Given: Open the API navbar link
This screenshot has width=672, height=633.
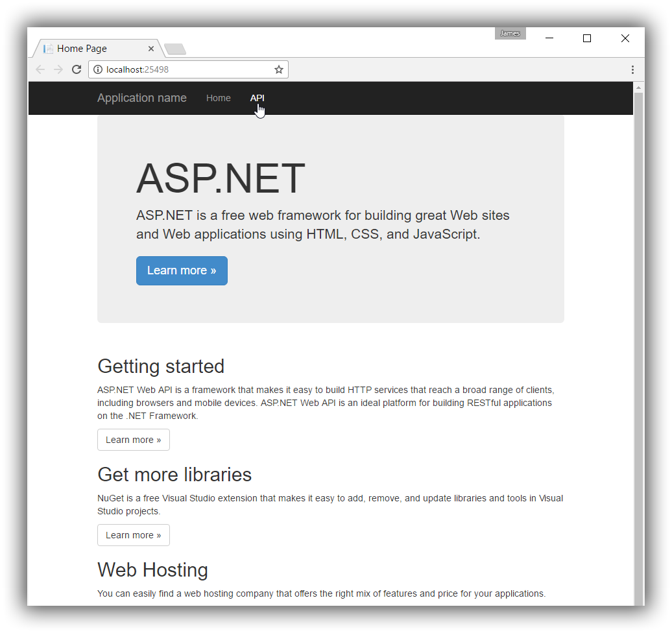Looking at the screenshot, I should [257, 98].
